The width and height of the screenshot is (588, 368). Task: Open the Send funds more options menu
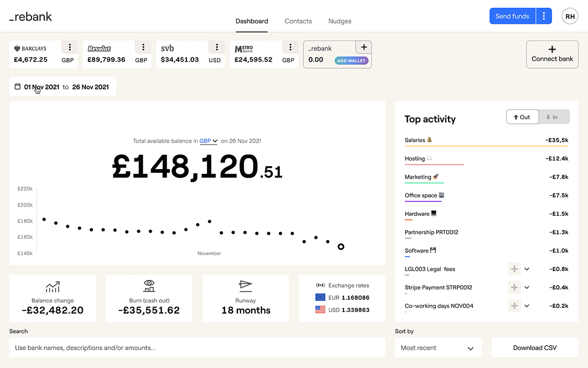(544, 16)
